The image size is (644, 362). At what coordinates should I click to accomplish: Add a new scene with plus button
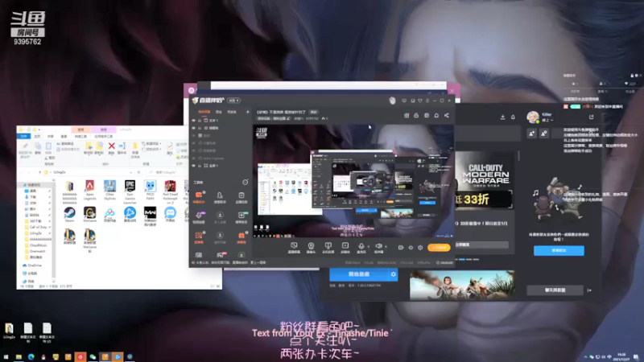(x=248, y=112)
